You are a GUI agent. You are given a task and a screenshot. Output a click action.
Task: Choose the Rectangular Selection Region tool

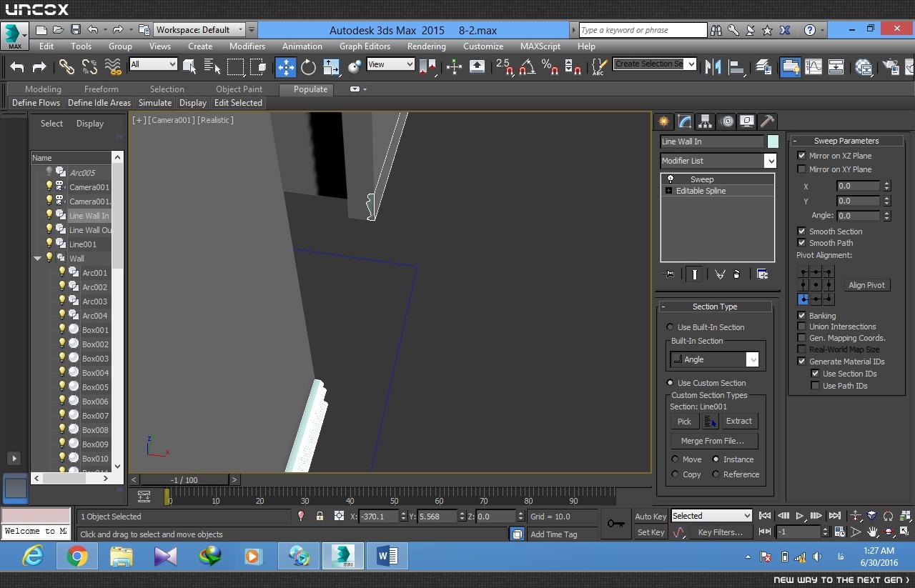tap(235, 67)
